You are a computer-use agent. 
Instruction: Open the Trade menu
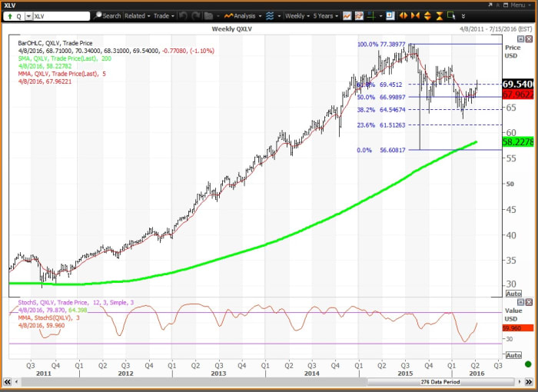coord(163,15)
